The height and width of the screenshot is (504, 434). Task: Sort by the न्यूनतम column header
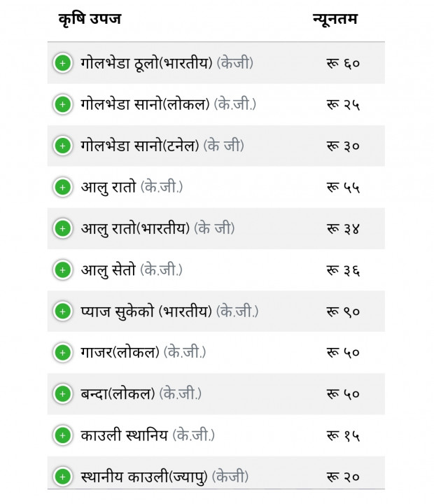pyautogui.click(x=335, y=19)
